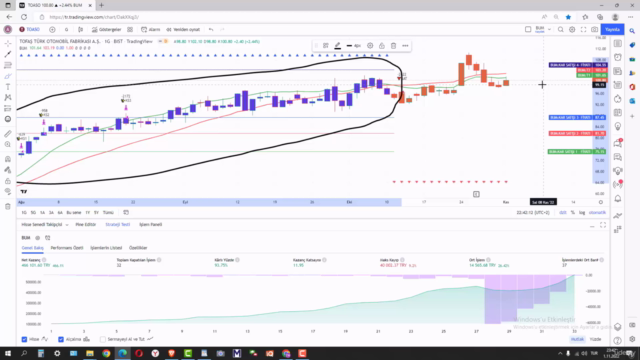Image resolution: width=640 pixels, height=360 pixels.
Task: Lock the selected drawing
Action: click(x=382, y=46)
